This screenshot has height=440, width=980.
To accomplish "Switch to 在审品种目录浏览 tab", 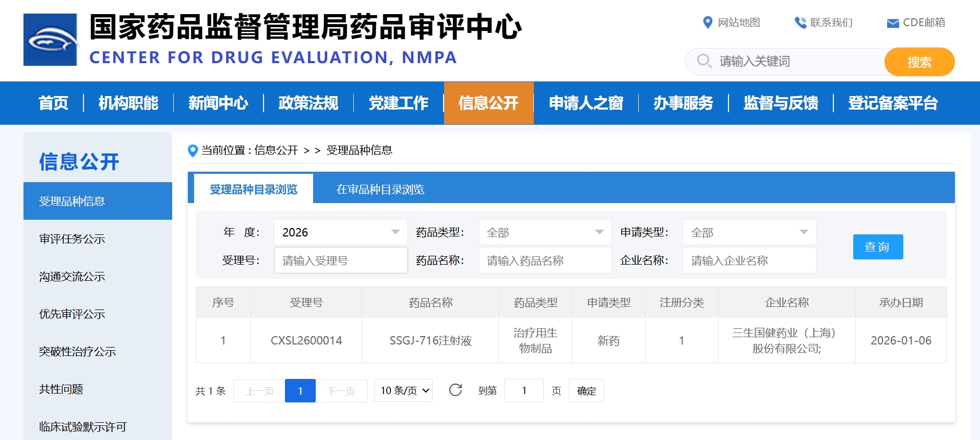I will (380, 189).
